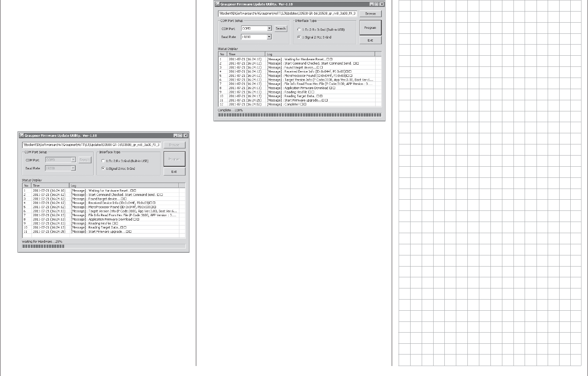
Task: Minimize the window showing Complete 100%
Action: pyautogui.click(x=371, y=4)
